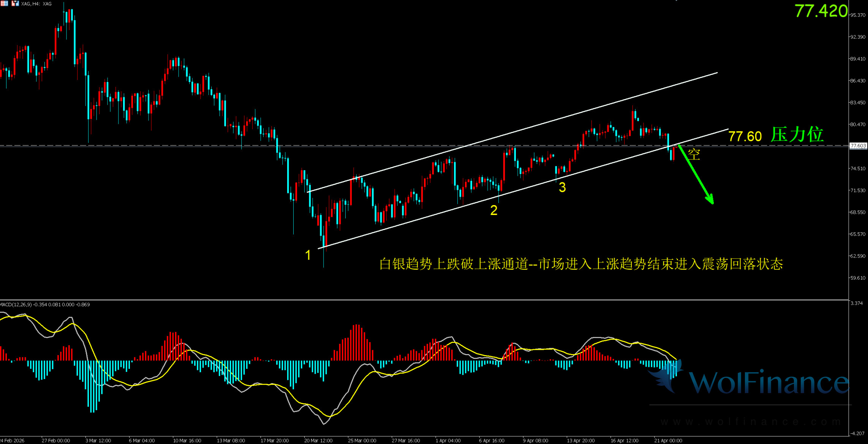Click the 空 short label
The height and width of the screenshot is (444, 868).
coord(694,154)
